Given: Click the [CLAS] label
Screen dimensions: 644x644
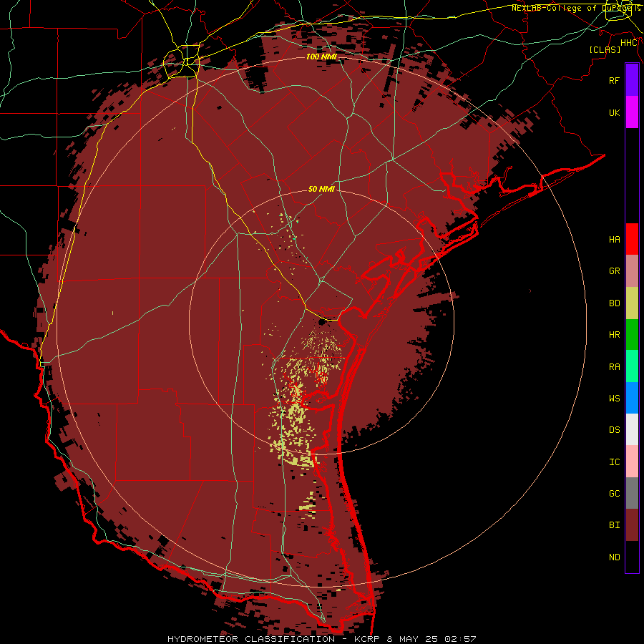Looking at the screenshot, I should pos(605,49).
